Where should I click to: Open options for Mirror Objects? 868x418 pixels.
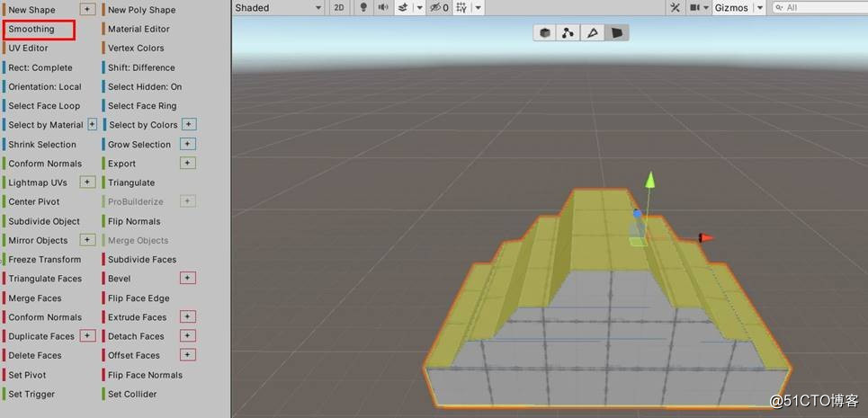(87, 239)
